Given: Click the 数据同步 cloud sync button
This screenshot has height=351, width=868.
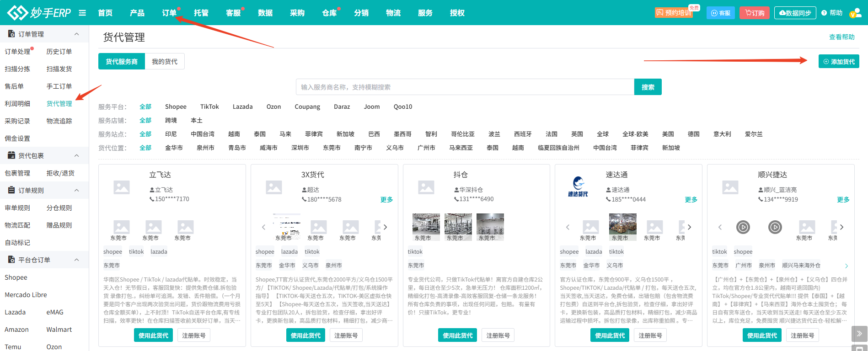Looking at the screenshot, I should pos(795,13).
